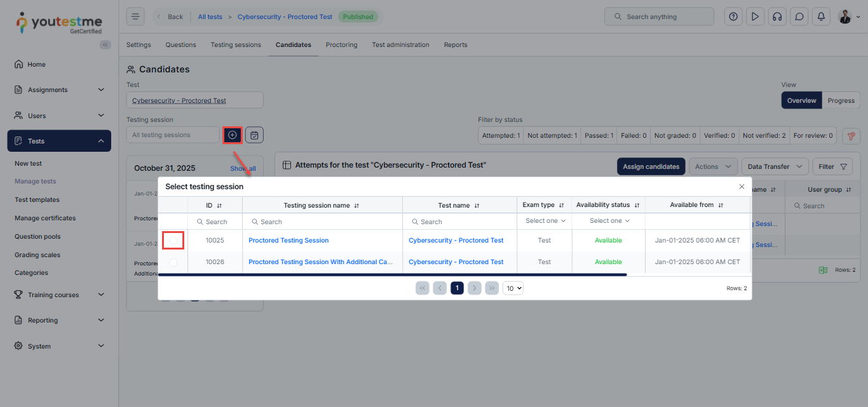Switch view to Progress
This screenshot has height=407, width=868.
click(x=841, y=100)
